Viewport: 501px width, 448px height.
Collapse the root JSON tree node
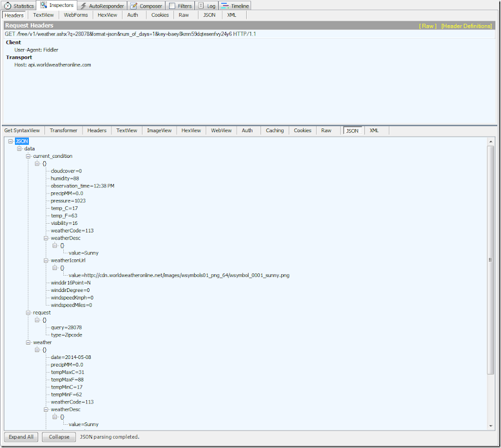(x=11, y=141)
